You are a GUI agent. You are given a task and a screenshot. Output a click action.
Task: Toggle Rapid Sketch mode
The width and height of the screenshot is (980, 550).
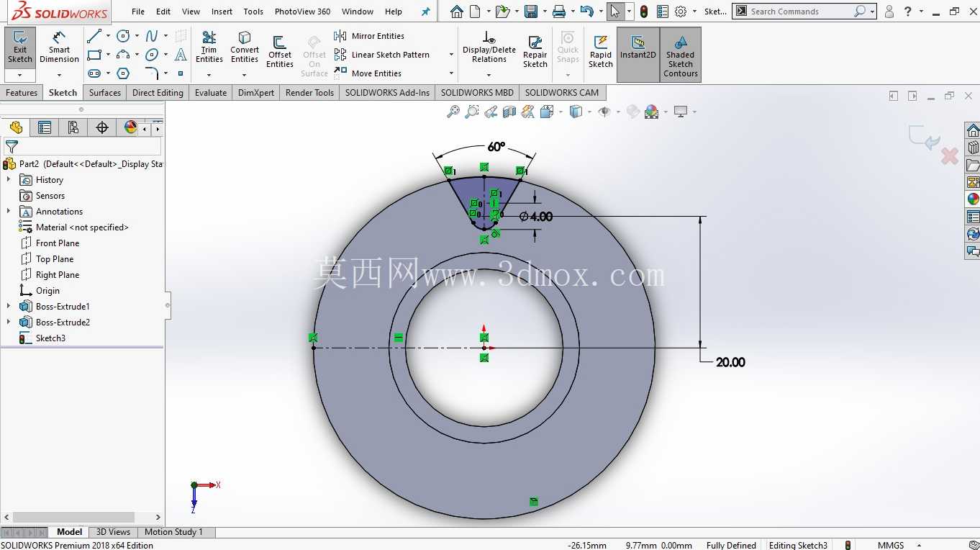coord(601,52)
